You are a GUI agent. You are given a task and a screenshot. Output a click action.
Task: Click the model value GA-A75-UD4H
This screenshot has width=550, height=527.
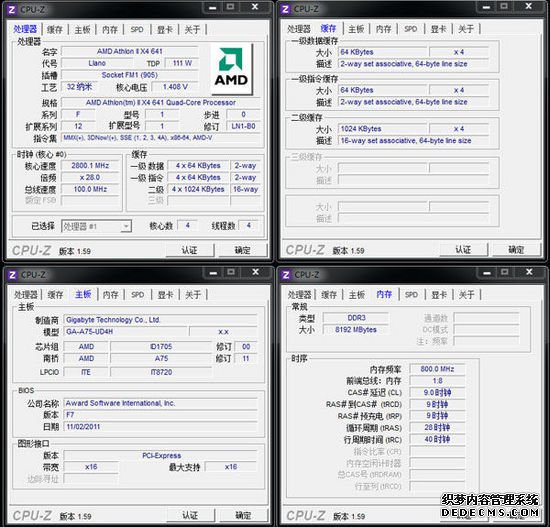pyautogui.click(x=126, y=332)
